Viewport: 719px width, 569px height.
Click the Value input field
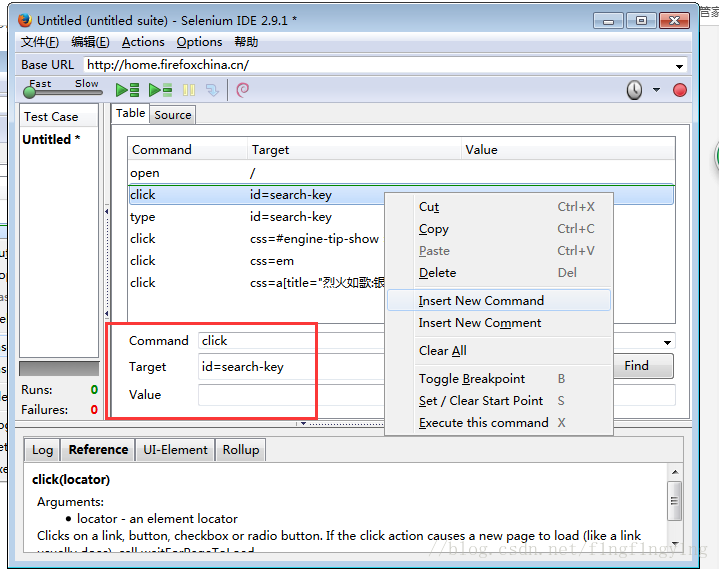[x=292, y=395]
